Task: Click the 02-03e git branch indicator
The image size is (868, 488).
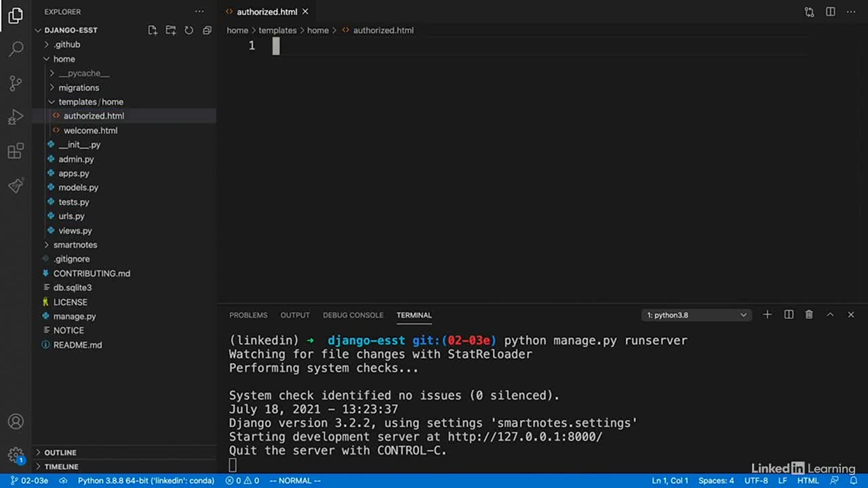Action: coord(30,481)
